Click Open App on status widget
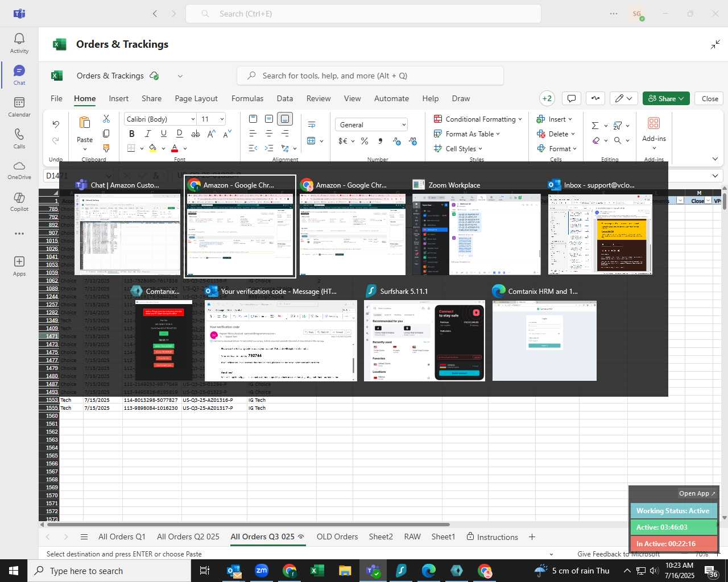This screenshot has width=728, height=582. 697,493
